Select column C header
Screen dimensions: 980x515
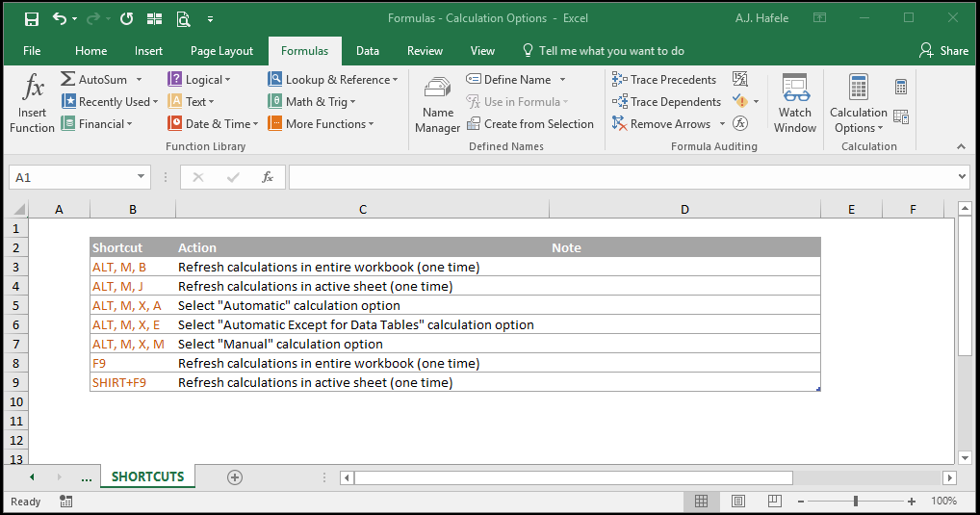[363, 210]
